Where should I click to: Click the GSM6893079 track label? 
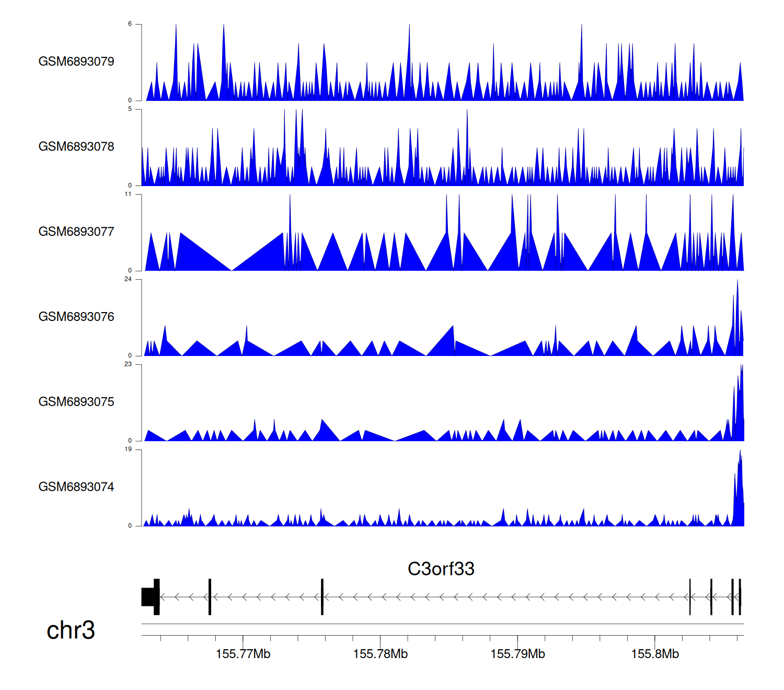click(76, 62)
